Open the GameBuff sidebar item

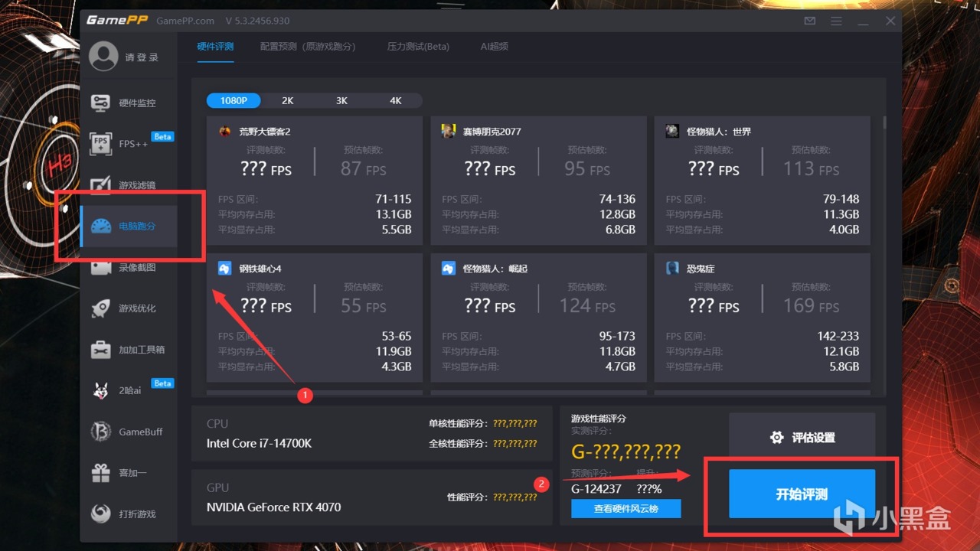[x=129, y=432]
